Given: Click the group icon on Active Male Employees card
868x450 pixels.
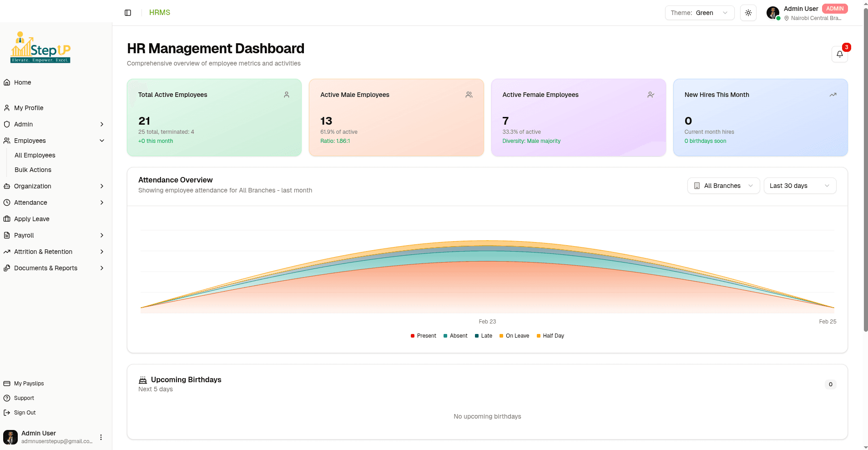Looking at the screenshot, I should 469,95.
